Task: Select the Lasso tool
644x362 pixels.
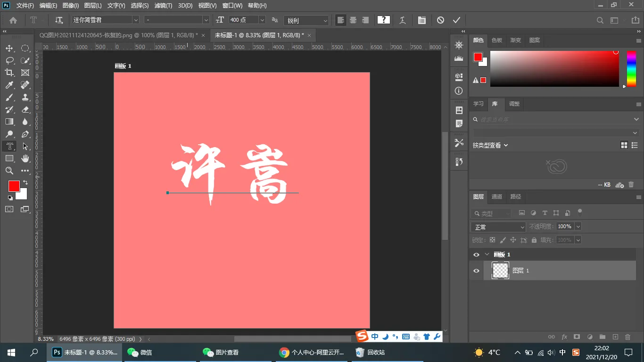Action: [x=9, y=60]
